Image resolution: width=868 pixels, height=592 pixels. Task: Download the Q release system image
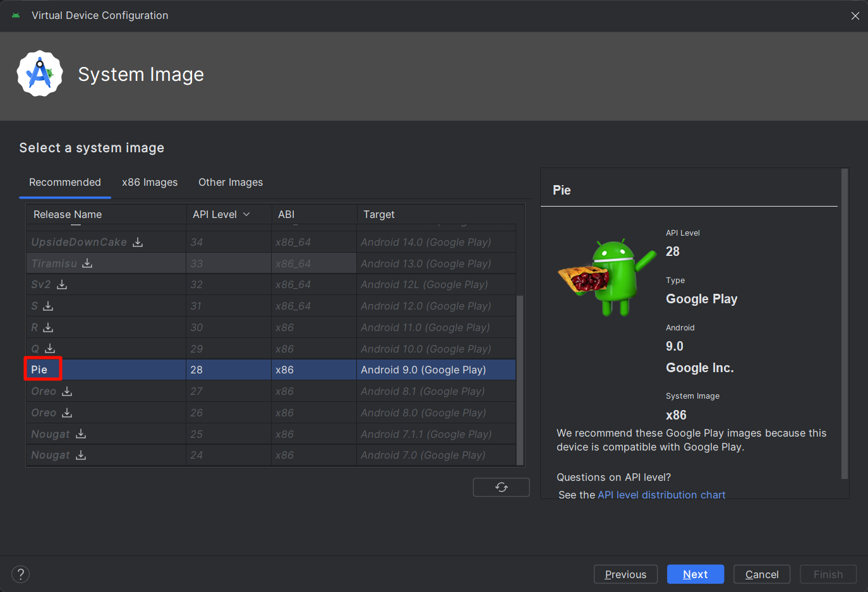[50, 348]
